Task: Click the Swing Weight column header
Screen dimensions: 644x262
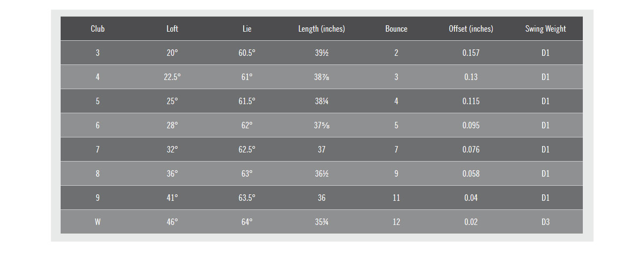Action: [x=545, y=29]
